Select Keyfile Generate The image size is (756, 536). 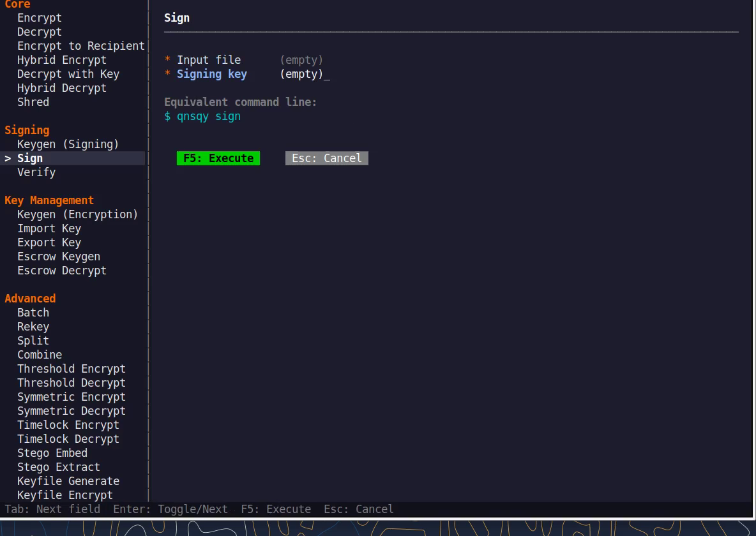(x=68, y=480)
